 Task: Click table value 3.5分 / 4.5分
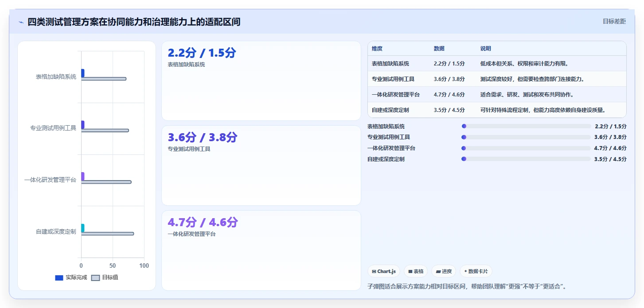(x=449, y=110)
